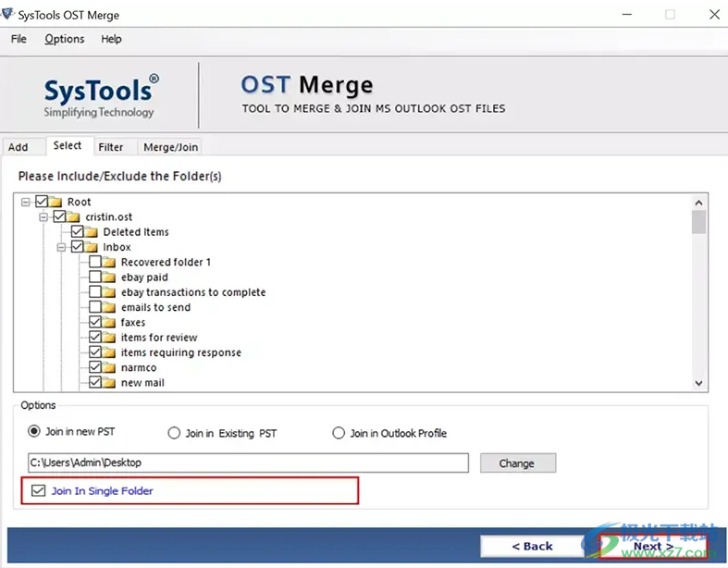728x568 pixels.
Task: Select the Join in Existing PST radio button
Action: click(174, 433)
